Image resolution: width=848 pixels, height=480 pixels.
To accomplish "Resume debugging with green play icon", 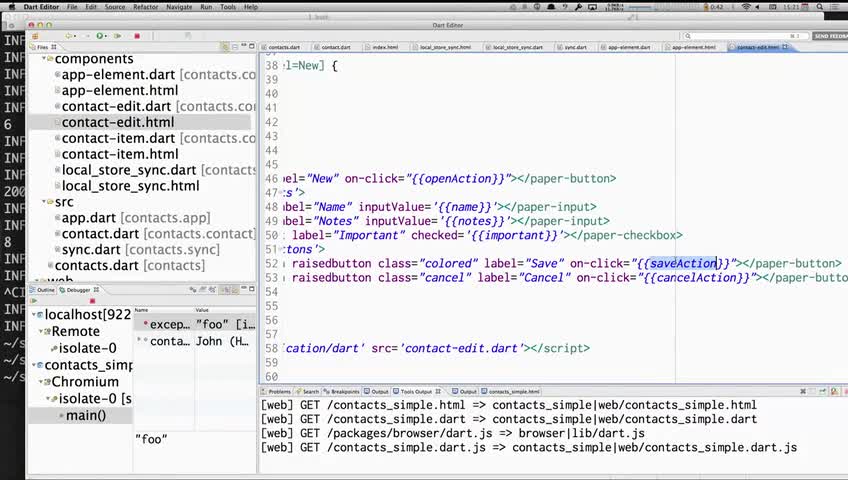I will coord(34,301).
